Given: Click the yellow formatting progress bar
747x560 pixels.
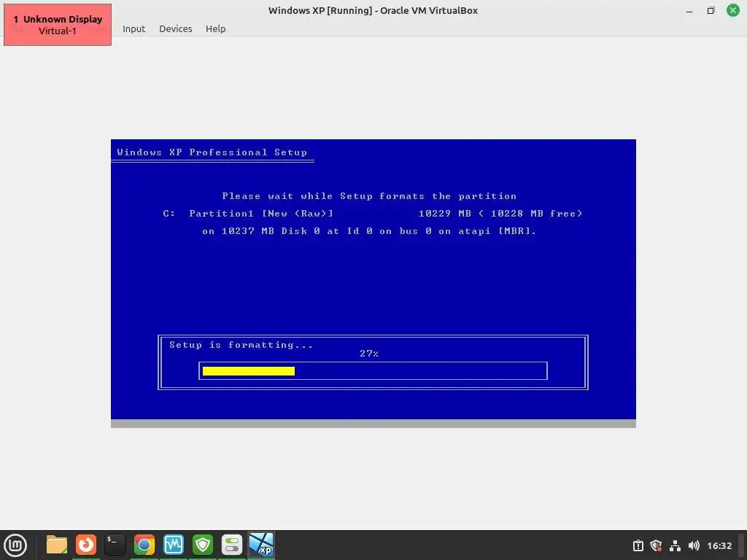Looking at the screenshot, I should click(x=249, y=371).
